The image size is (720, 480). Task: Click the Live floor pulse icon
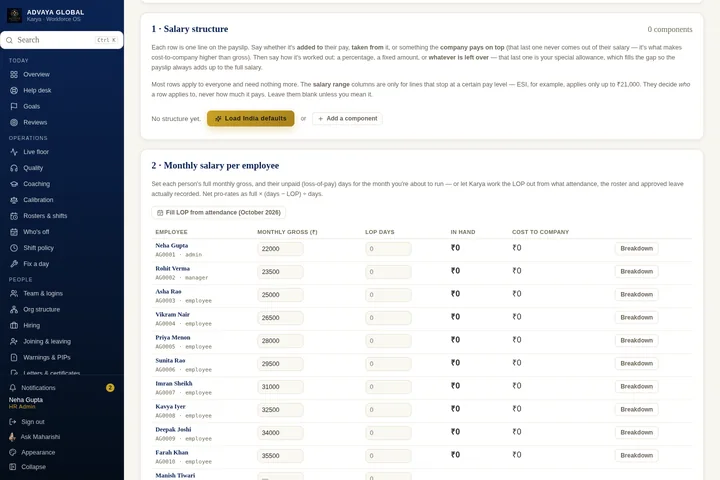(x=14, y=152)
